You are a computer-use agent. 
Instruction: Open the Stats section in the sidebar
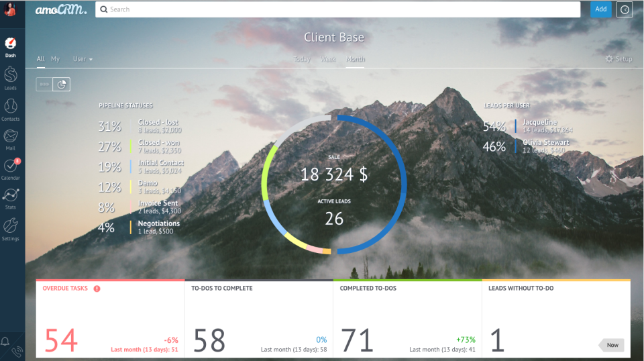pos(10,199)
